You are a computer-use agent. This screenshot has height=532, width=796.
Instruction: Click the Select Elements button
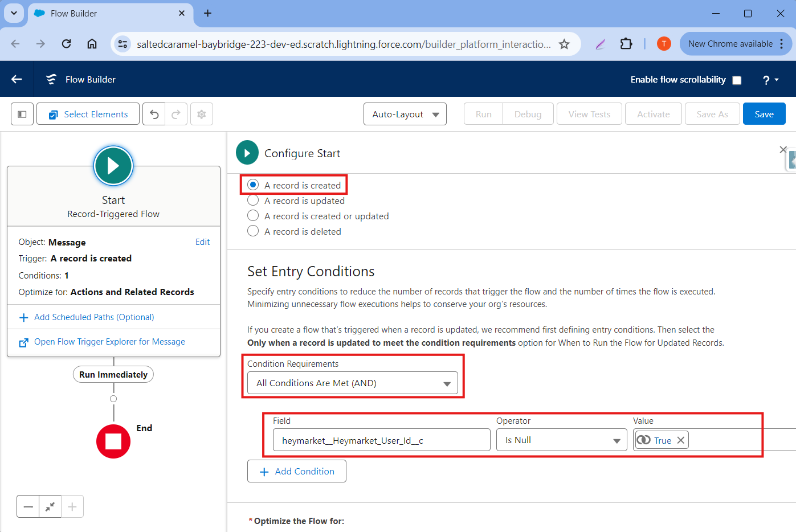[88, 114]
